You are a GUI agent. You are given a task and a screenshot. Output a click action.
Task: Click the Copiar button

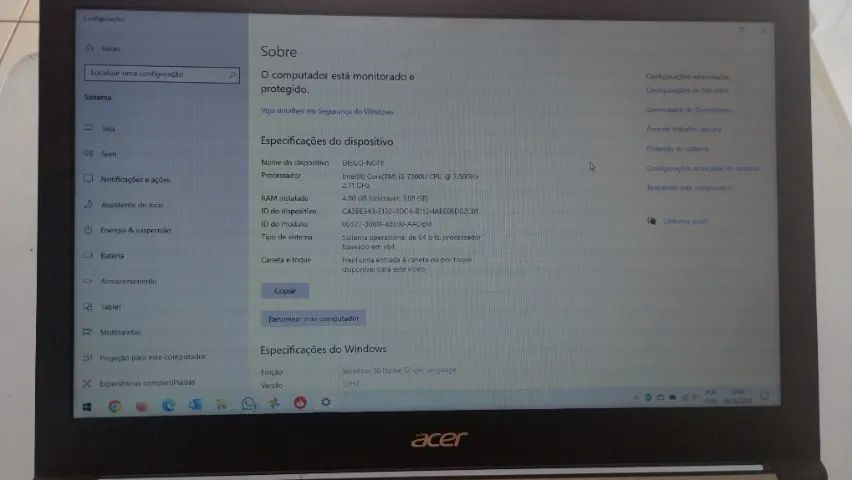tap(285, 291)
